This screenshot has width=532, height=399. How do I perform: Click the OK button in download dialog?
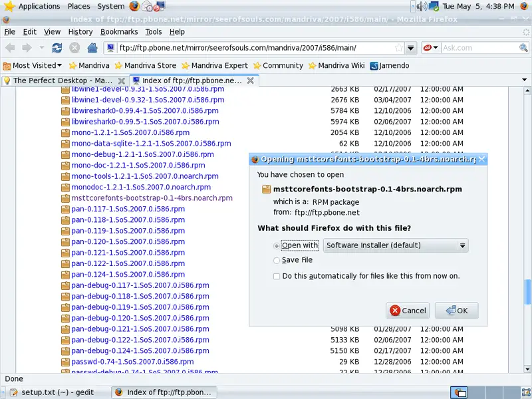tap(457, 311)
